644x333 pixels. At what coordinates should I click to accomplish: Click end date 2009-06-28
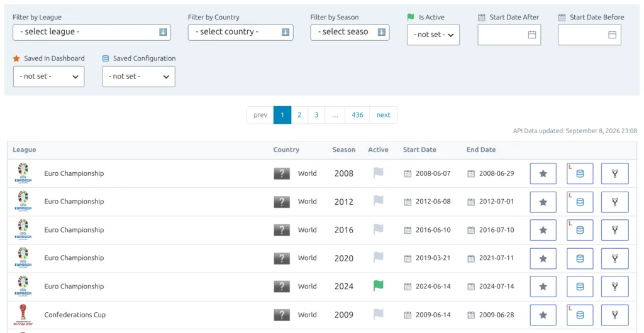(x=497, y=315)
